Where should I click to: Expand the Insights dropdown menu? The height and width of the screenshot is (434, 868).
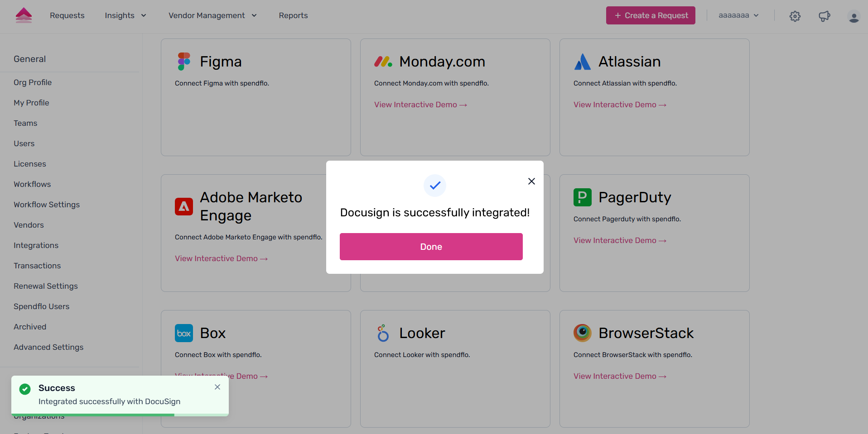point(125,15)
